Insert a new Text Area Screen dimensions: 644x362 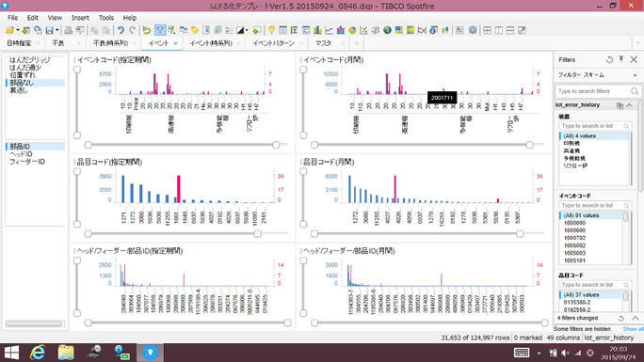[x=459, y=30]
